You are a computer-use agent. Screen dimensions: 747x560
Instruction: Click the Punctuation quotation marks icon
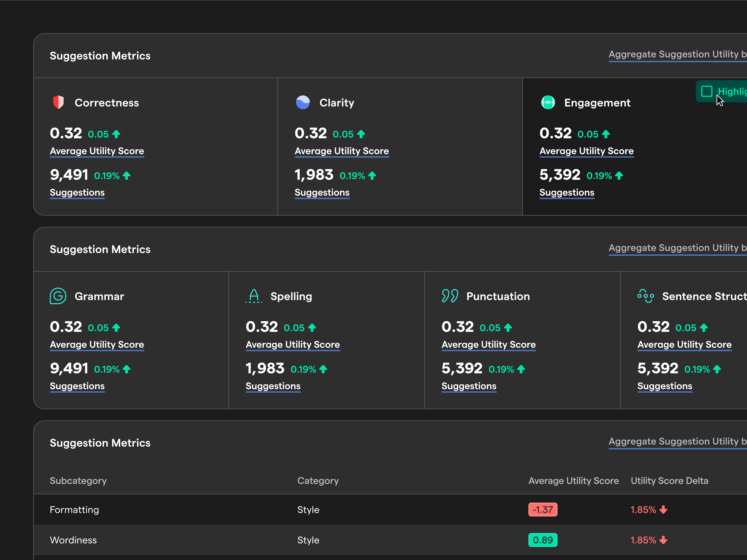pos(450,296)
